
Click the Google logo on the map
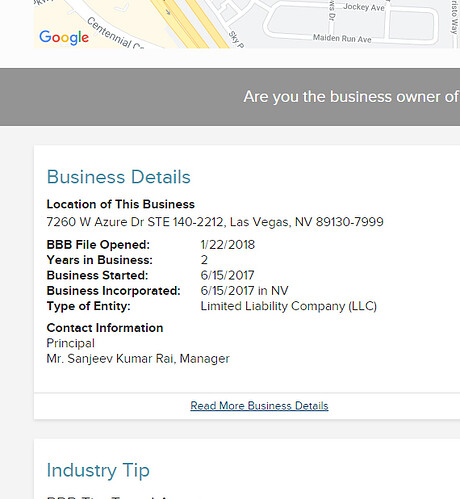[x=64, y=37]
